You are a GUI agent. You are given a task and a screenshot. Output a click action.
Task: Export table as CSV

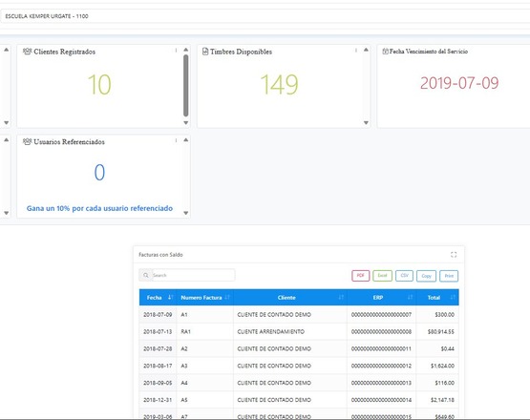pos(404,276)
